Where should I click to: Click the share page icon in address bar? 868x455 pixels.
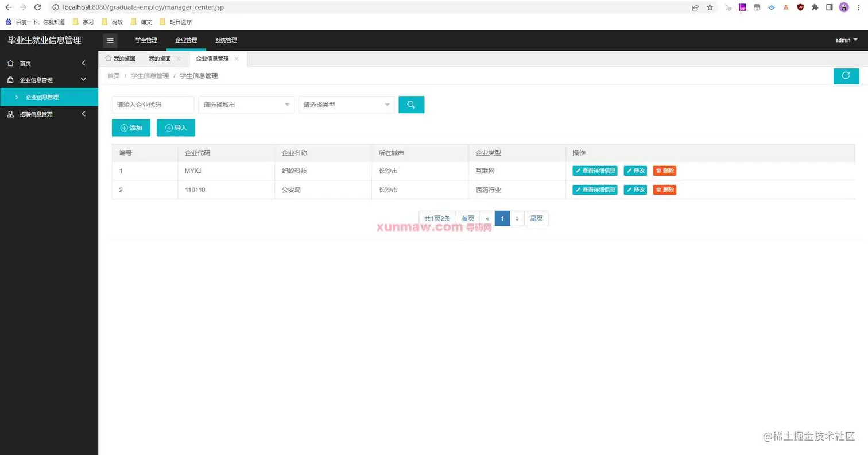(x=695, y=7)
